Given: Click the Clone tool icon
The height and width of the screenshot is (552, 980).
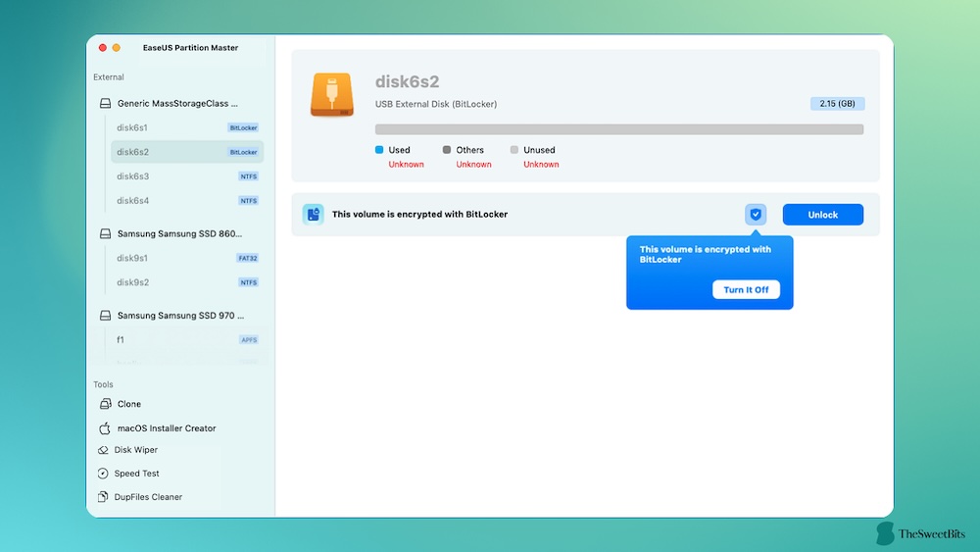Looking at the screenshot, I should 105,404.
